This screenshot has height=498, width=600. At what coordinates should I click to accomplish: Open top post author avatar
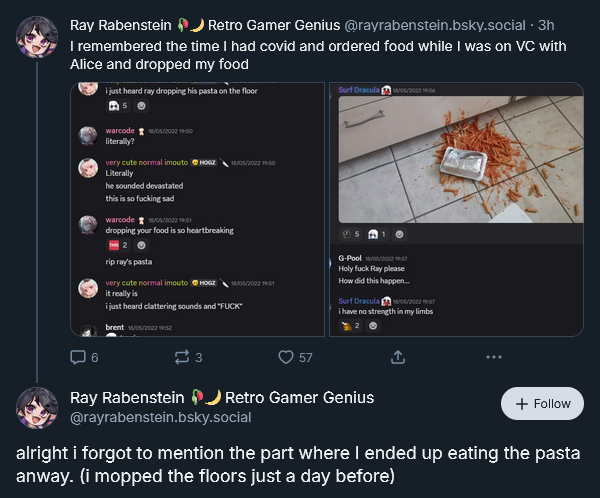37,36
